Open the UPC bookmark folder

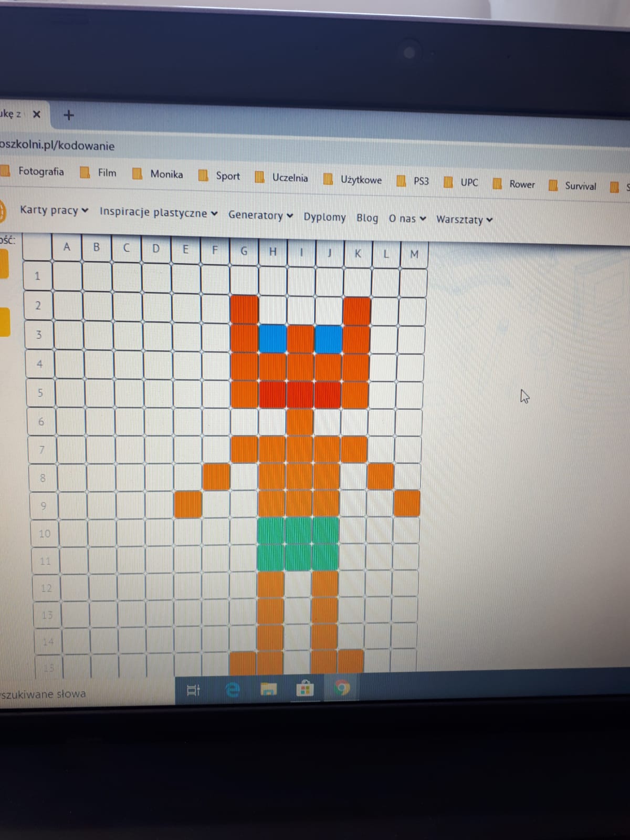pyautogui.click(x=461, y=182)
